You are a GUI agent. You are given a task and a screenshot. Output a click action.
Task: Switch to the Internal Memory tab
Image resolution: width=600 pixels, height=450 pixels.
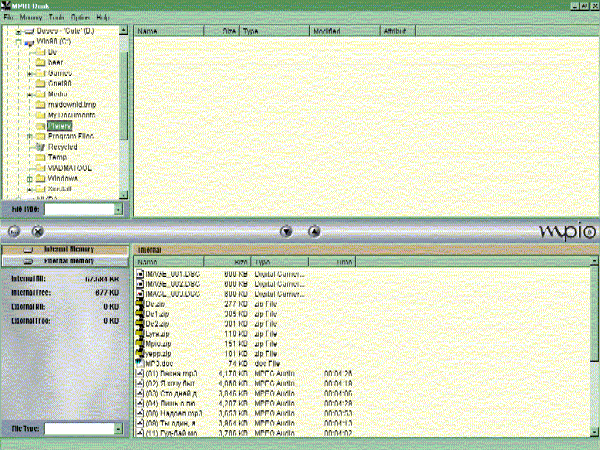coord(65,249)
